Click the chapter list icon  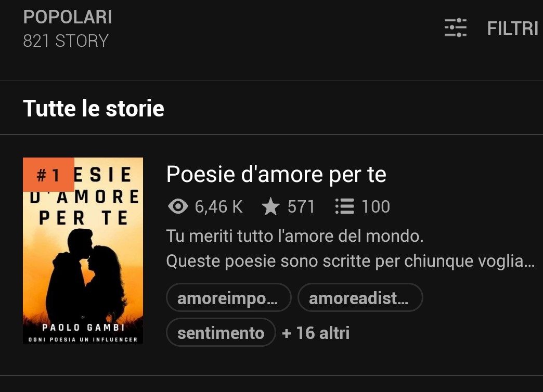pyautogui.click(x=344, y=207)
